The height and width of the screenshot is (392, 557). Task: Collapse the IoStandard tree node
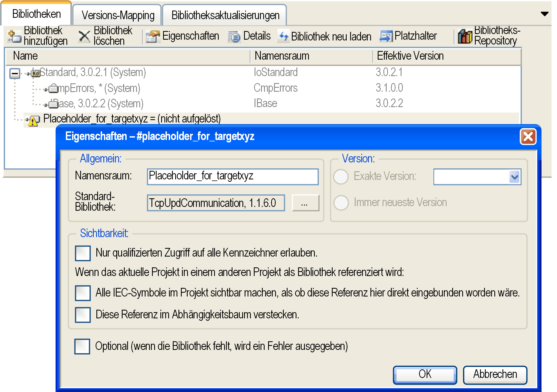[x=15, y=73]
